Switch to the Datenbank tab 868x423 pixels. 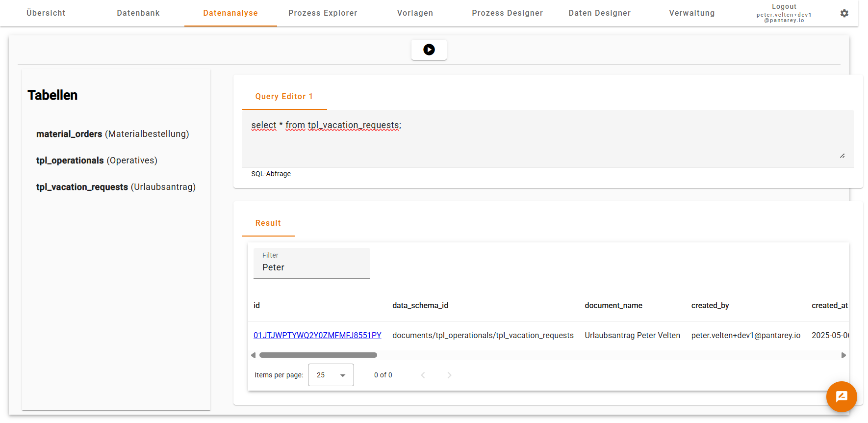click(x=138, y=13)
